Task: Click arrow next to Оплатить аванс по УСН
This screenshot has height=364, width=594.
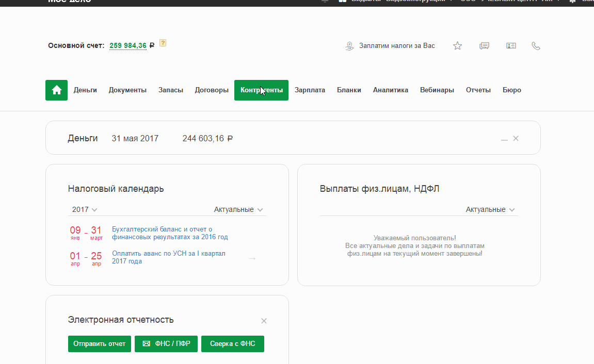Action: pyautogui.click(x=252, y=258)
